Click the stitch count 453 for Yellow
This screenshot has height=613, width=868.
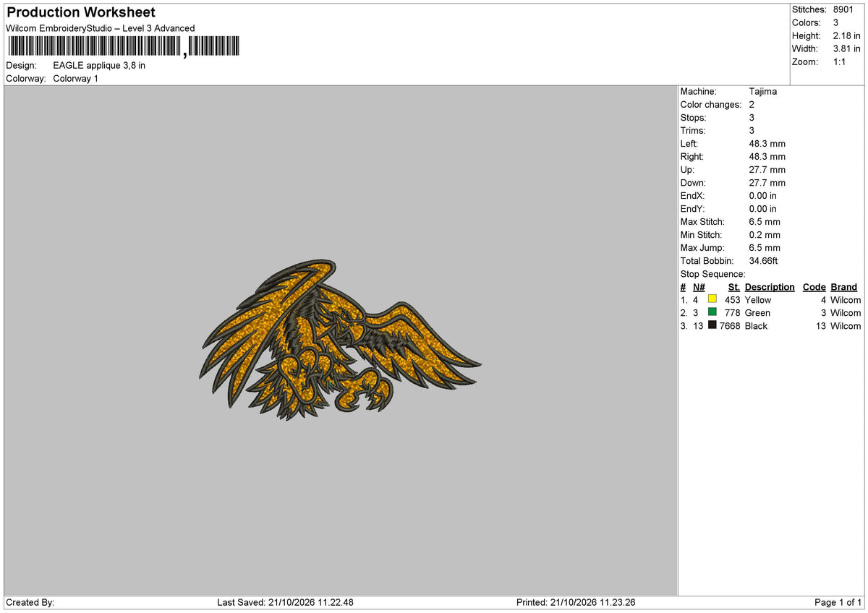coord(733,299)
